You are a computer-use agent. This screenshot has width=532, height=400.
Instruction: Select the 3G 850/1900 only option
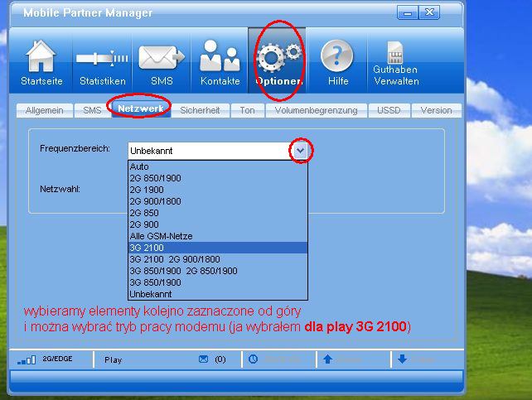pos(218,282)
